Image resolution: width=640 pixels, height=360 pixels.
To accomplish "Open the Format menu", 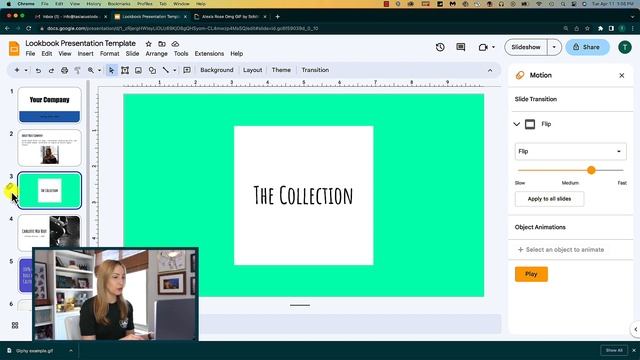I will click(109, 54).
